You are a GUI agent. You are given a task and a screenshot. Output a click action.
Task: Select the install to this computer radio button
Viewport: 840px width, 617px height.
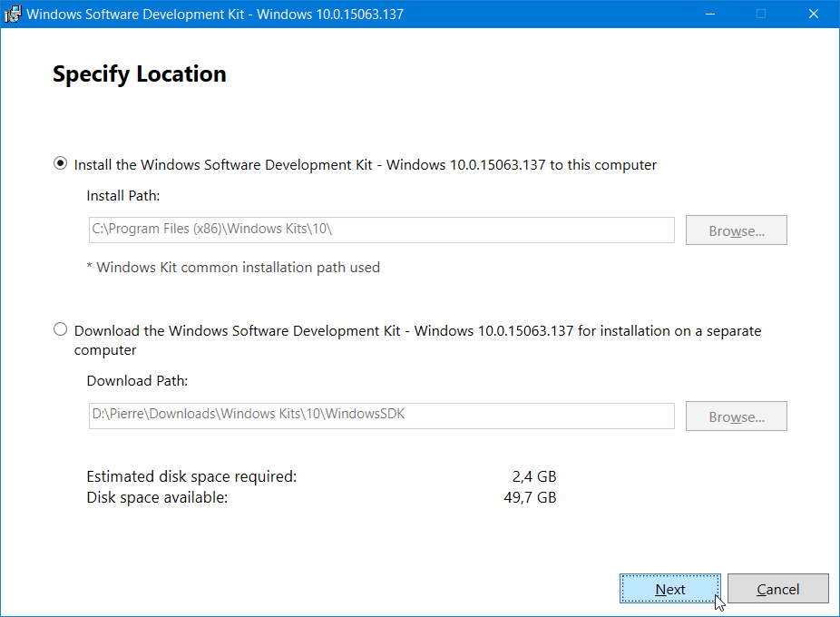tap(60, 163)
